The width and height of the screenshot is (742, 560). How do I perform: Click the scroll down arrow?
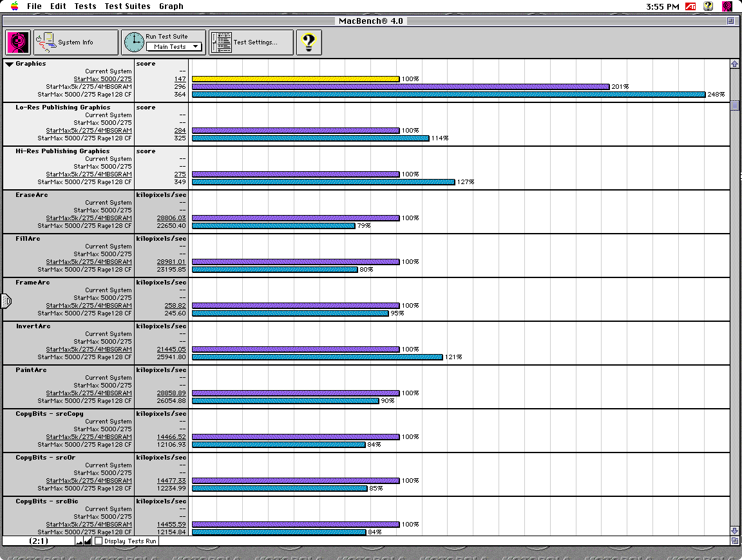[x=734, y=530]
